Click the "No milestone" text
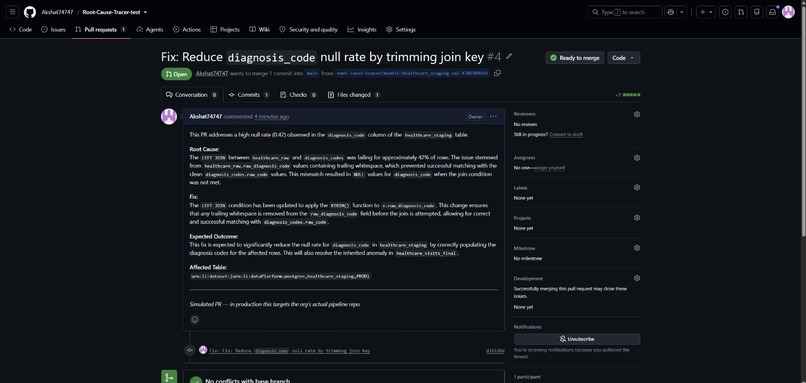Viewport: 806px width, 383px height. click(x=528, y=258)
